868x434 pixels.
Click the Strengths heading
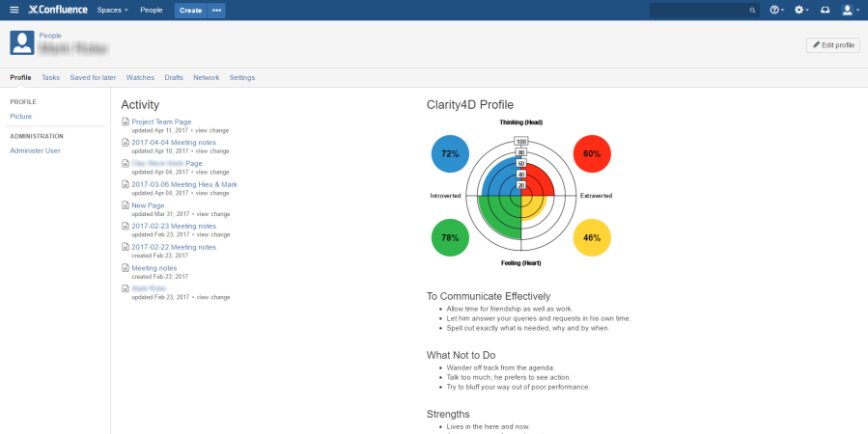click(448, 414)
